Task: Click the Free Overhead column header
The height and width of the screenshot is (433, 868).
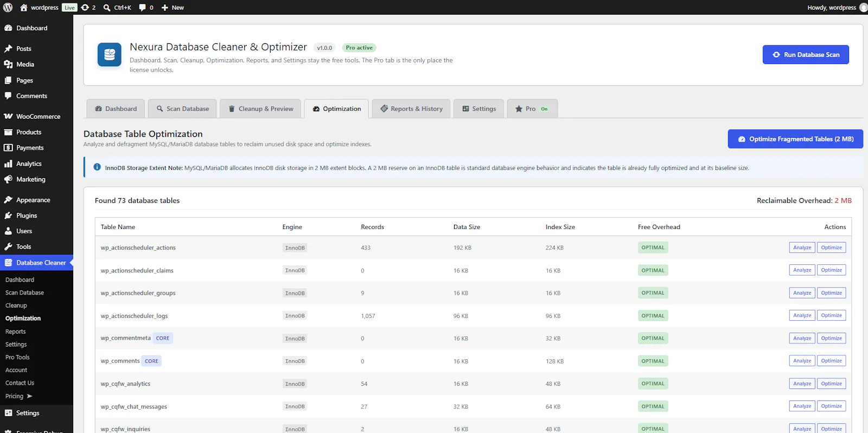Action: (659, 227)
